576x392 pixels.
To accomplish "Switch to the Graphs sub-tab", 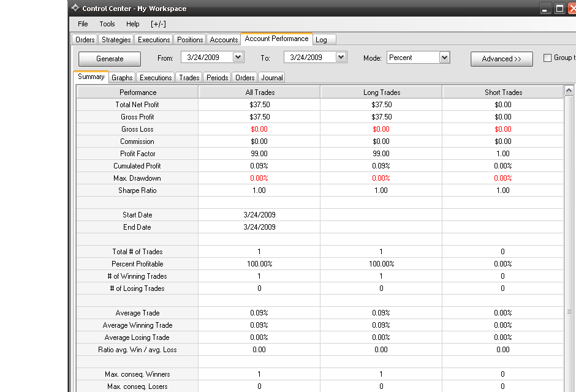I will click(122, 77).
